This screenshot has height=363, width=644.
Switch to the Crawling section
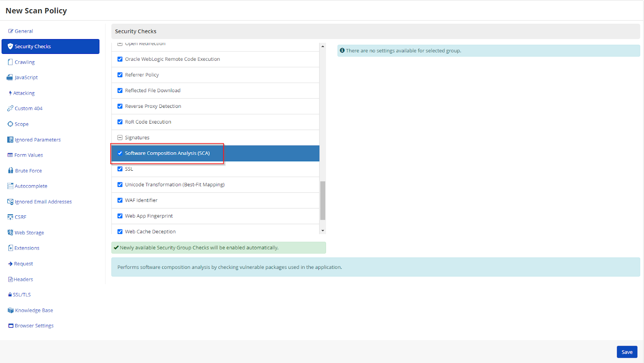pyautogui.click(x=25, y=62)
